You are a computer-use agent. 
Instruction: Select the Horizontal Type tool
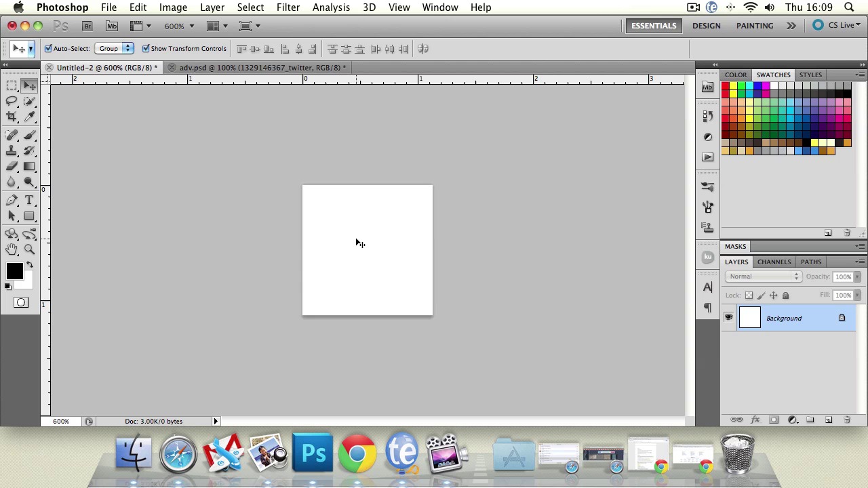coord(29,200)
